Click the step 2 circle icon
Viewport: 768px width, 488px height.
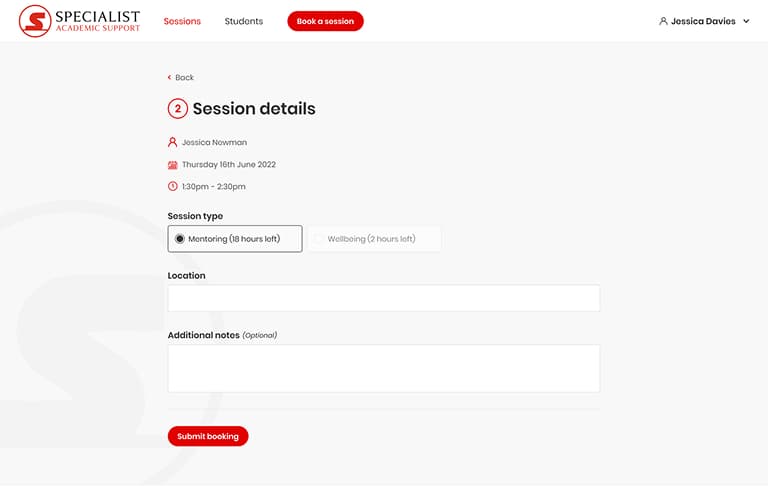click(178, 109)
